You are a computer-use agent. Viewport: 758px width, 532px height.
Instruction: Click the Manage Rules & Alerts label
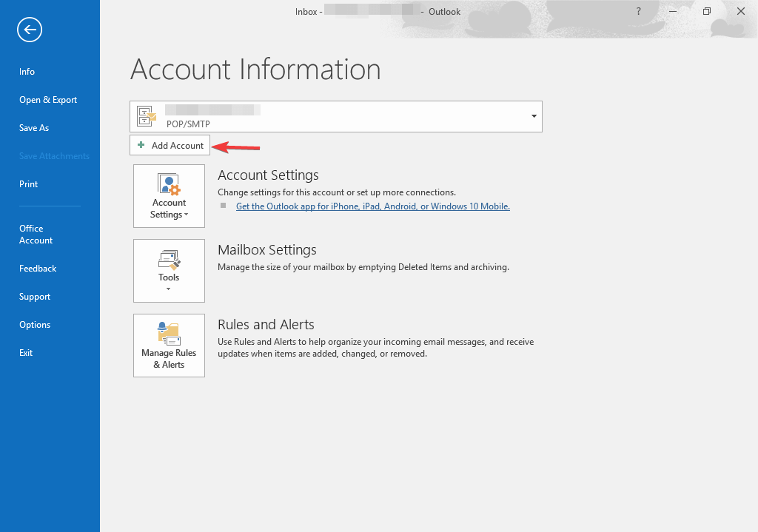coord(169,359)
